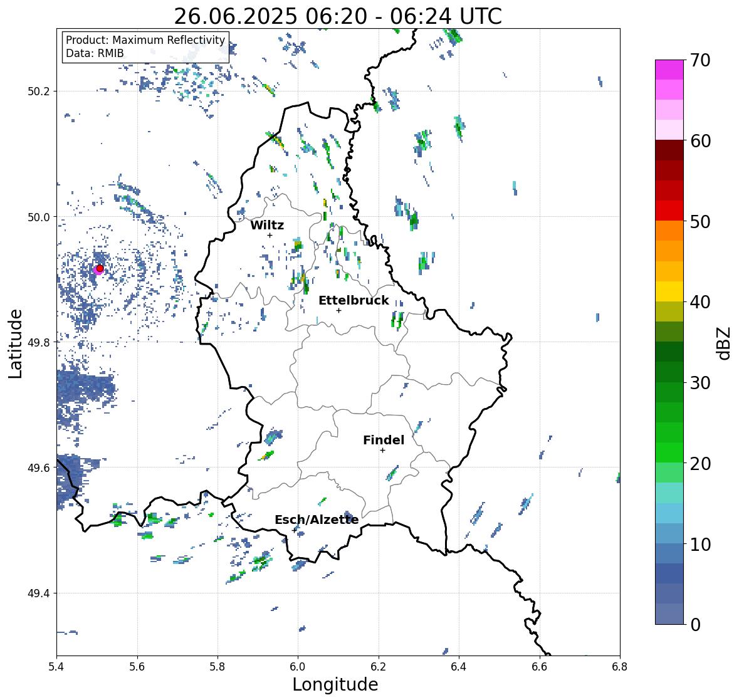Click the dark green 30 dBZ colorbar segment
Viewport: 739px width, 700px height.
[669, 372]
